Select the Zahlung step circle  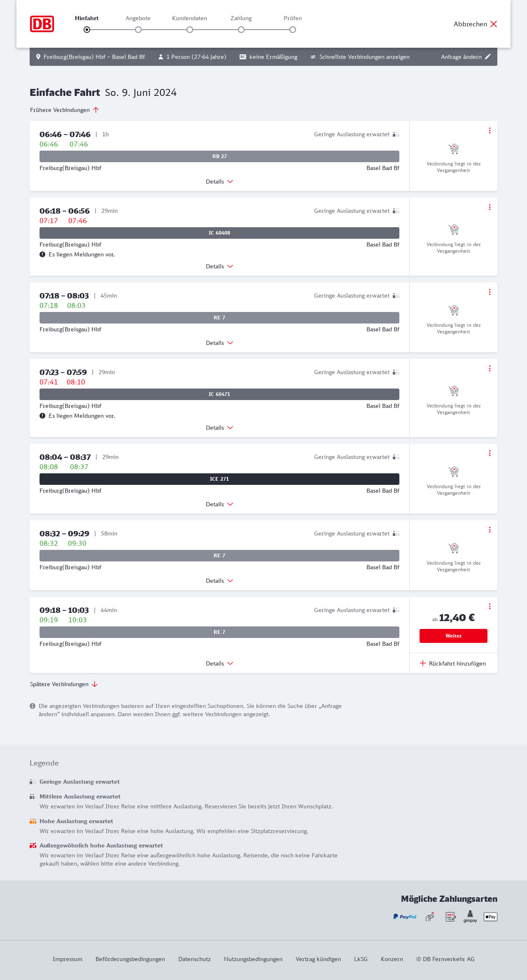pyautogui.click(x=241, y=30)
